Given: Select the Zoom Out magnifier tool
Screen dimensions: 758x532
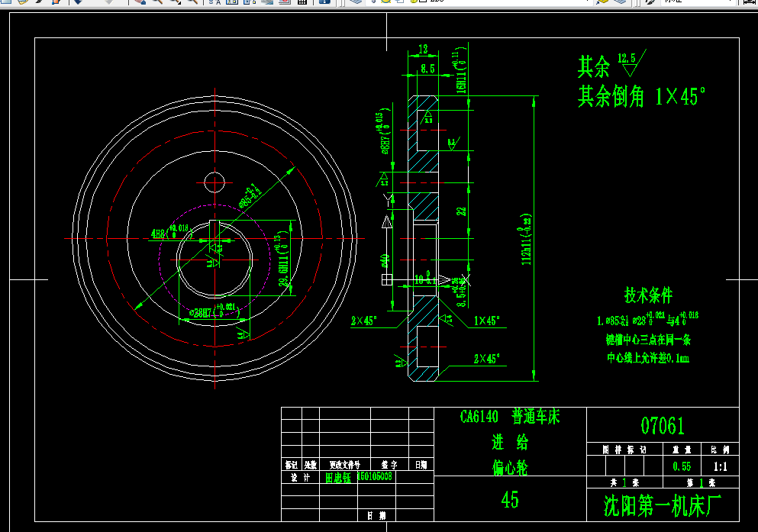Looking at the screenshot, I should [x=195, y=4].
